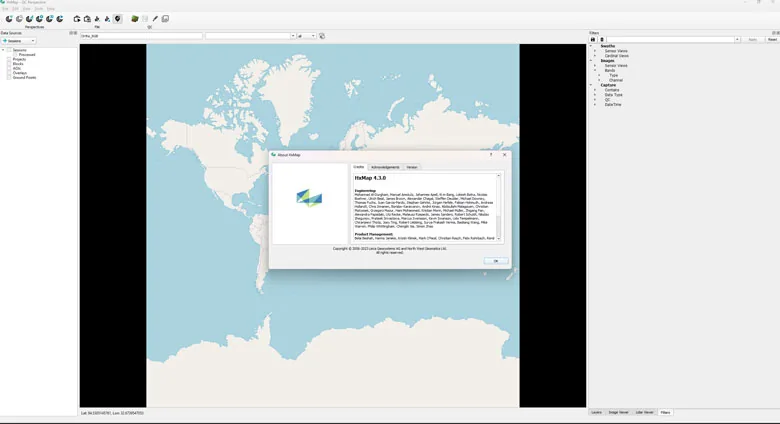Image resolution: width=780 pixels, height=424 pixels.
Task: Select the last perspective icon in Perspectives group
Action: (60, 19)
